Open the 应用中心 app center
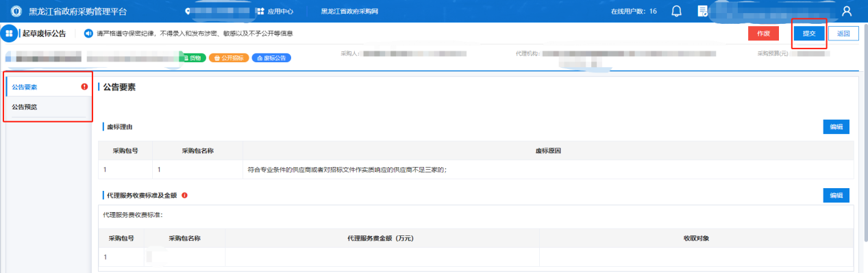 (x=275, y=12)
